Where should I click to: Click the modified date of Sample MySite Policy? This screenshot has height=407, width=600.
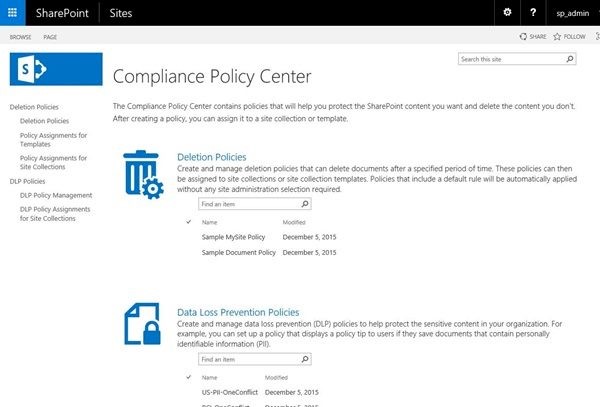pyautogui.click(x=309, y=237)
